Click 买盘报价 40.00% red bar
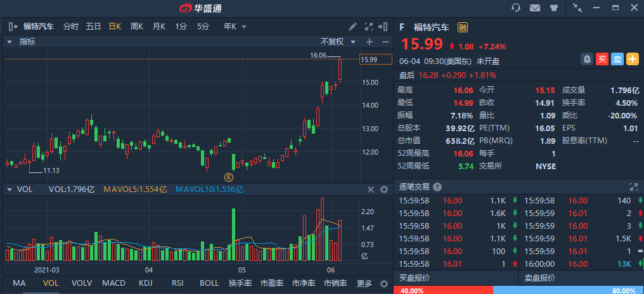The width and height of the screenshot is (644, 294). [x=442, y=290]
